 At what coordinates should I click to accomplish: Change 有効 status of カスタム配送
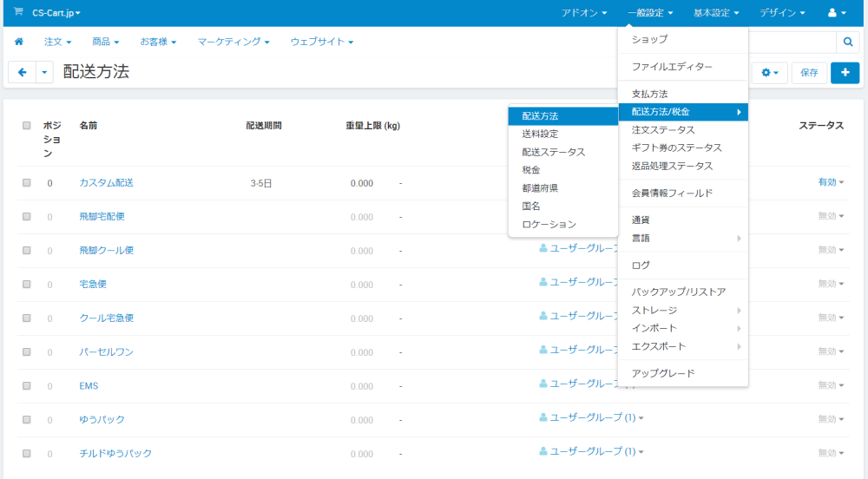click(x=831, y=182)
